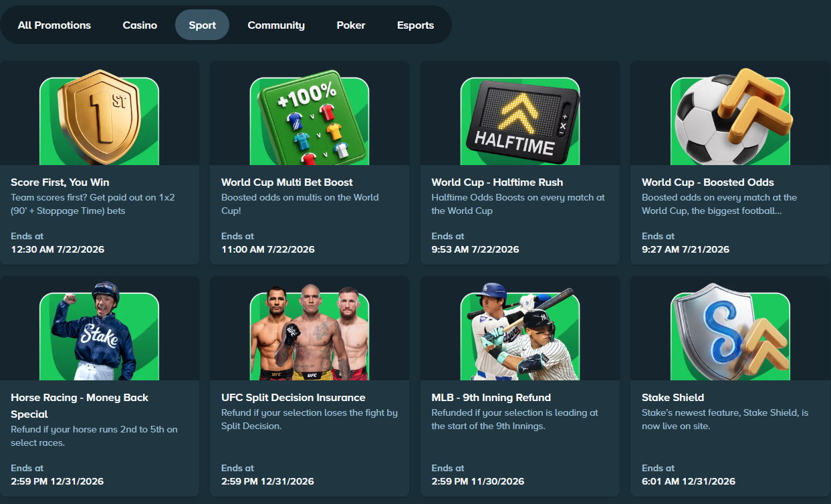Open World Cup Multi Bet Boost promotion
Image resolution: width=831 pixels, height=504 pixels.
pos(287,182)
